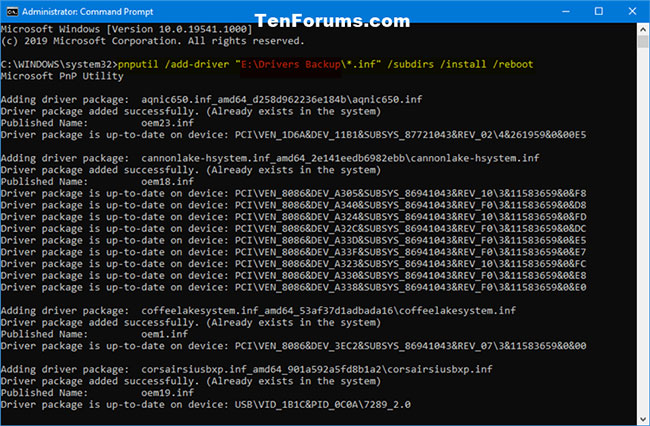650x426 pixels.
Task: Click the '/subdirs' switch in the command
Action: [410, 64]
